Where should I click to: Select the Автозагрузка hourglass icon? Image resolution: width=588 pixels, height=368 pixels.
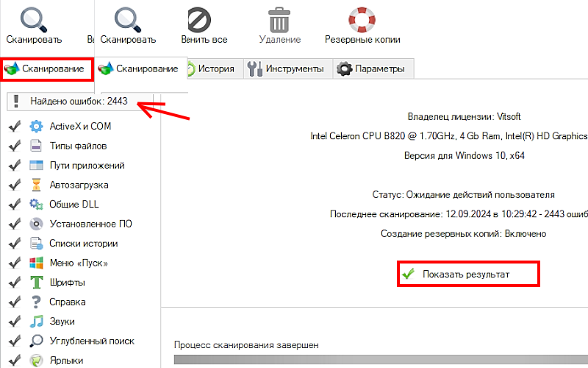pyautogui.click(x=36, y=185)
